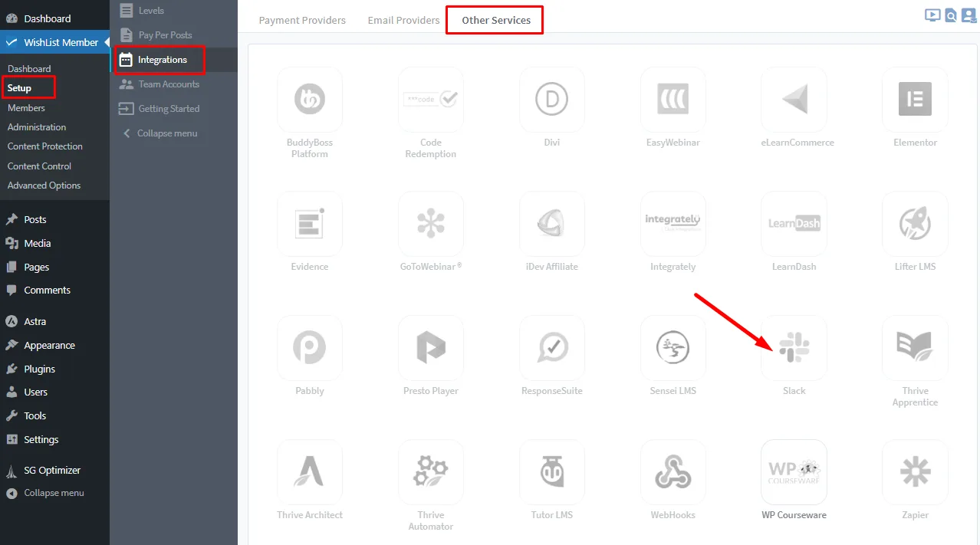The height and width of the screenshot is (545, 980).
Task: Select the Code Redemption integration
Action: [431, 100]
